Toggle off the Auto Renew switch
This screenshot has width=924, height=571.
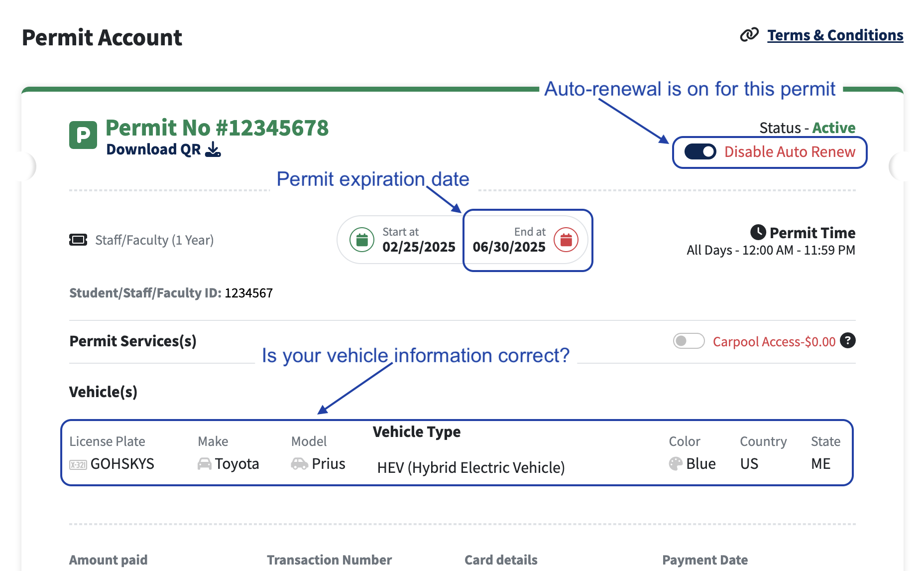pos(700,152)
